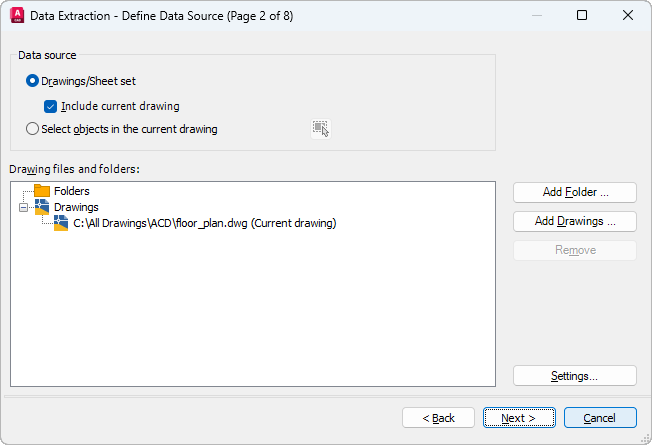The image size is (652, 445).
Task: Select the Drawings/Sheet set radio button
Action: (33, 81)
